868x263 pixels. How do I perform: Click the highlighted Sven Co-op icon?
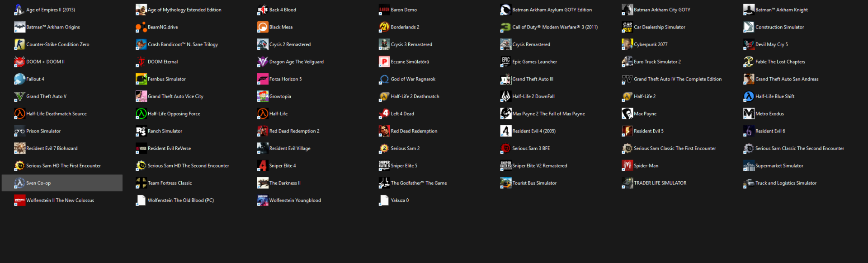tap(19, 183)
